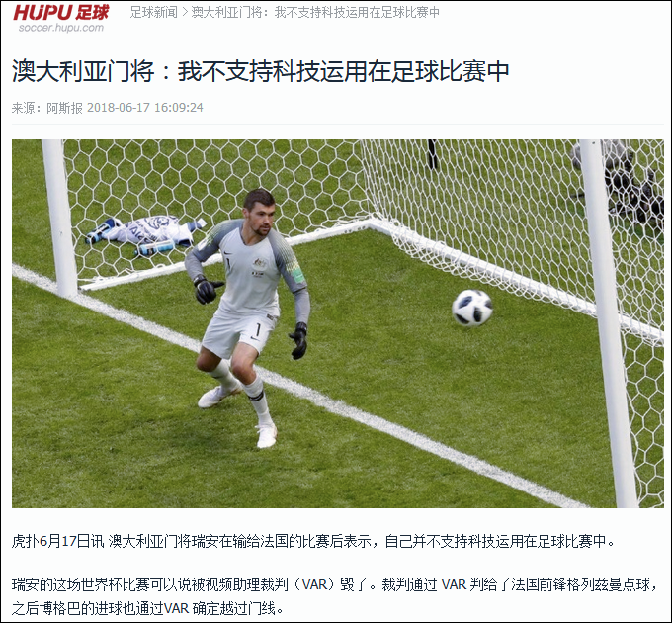Viewport: 672px width, 623px height.
Task: Open the soccer.hupu.com text under the logo
Action: pyautogui.click(x=61, y=28)
